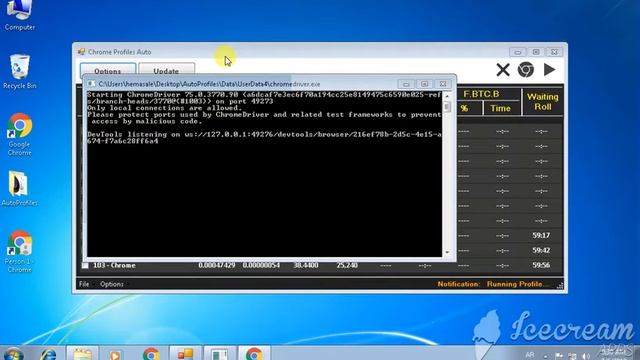Open the Recycle Bin desktop icon

[x=20, y=72]
